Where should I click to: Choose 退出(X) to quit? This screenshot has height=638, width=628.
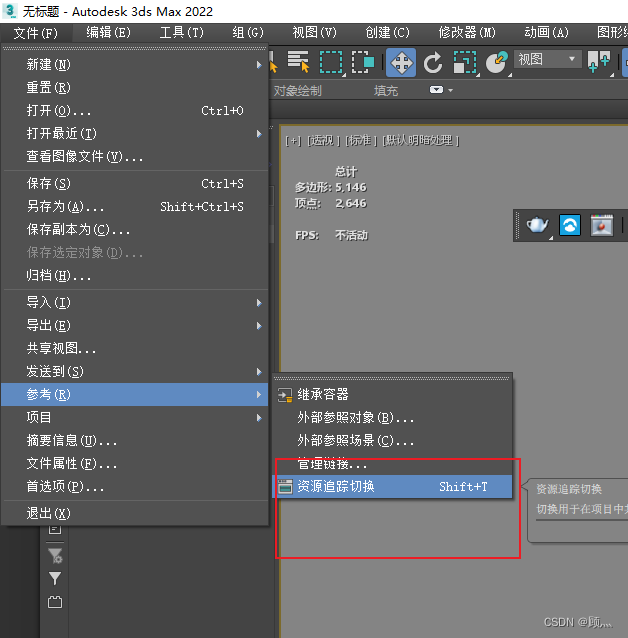pyautogui.click(x=135, y=513)
